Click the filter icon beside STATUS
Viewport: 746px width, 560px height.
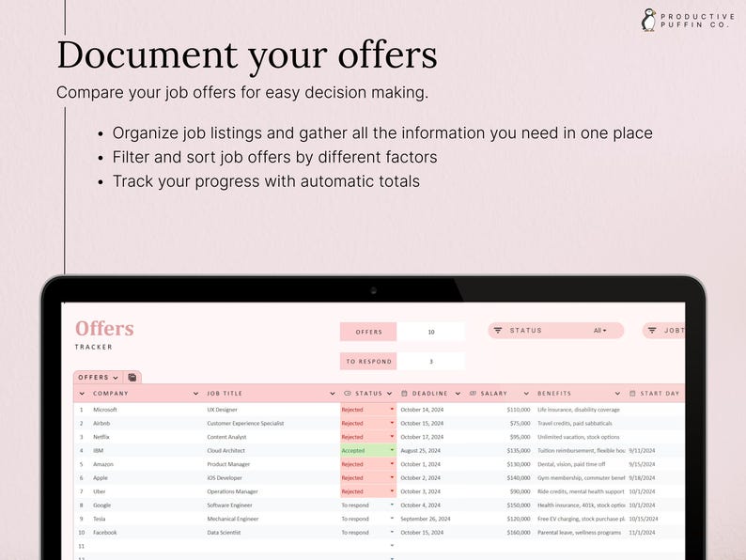click(498, 330)
